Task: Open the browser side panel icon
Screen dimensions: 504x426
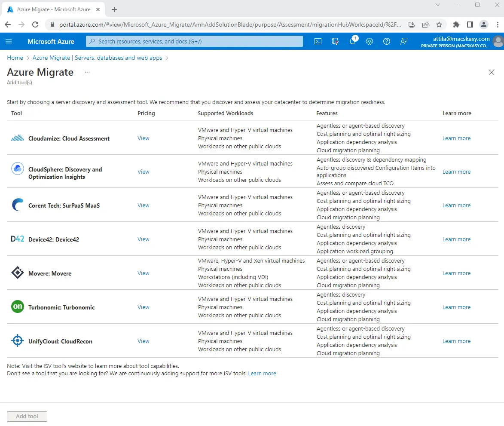Action: click(470, 25)
